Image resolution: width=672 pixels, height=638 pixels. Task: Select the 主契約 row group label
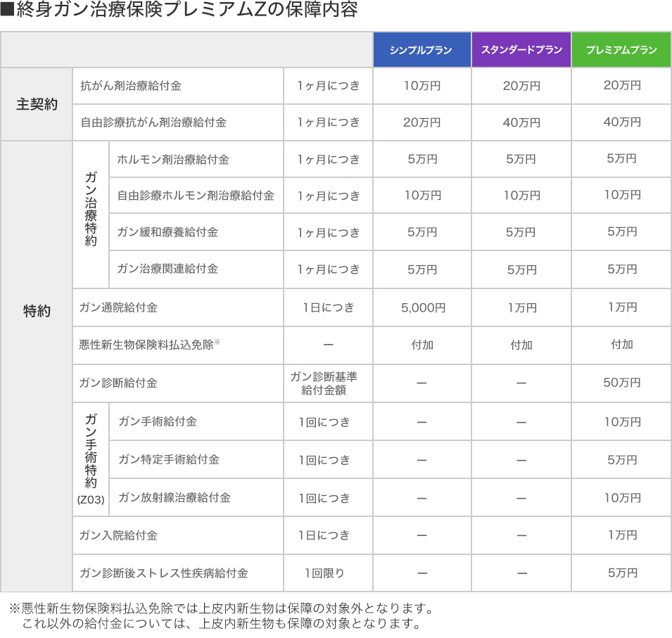(37, 104)
